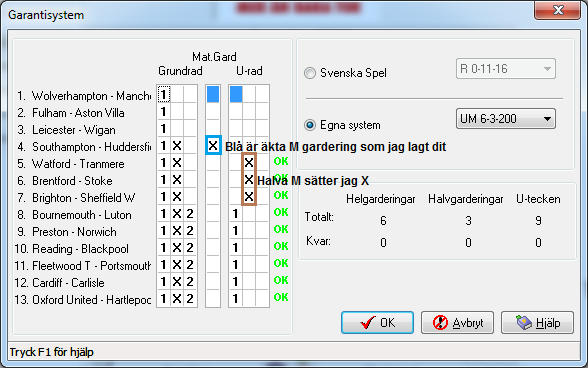Click the U-rad column header

(x=249, y=71)
